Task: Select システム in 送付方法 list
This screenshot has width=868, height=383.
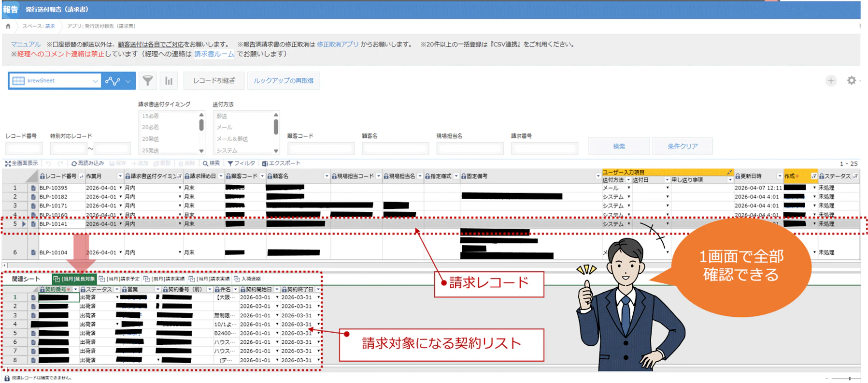Action: click(227, 150)
